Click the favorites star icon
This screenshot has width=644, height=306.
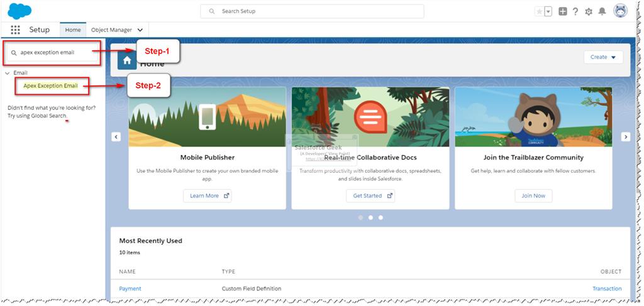(539, 11)
